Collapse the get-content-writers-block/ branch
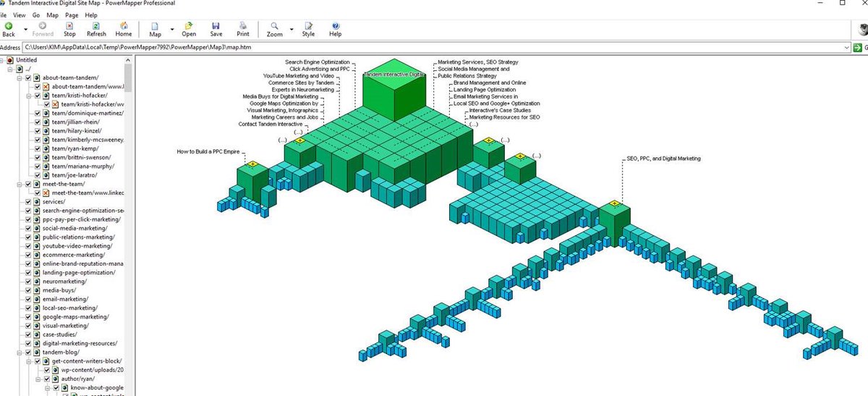This screenshot has height=396, width=868. 28,361
